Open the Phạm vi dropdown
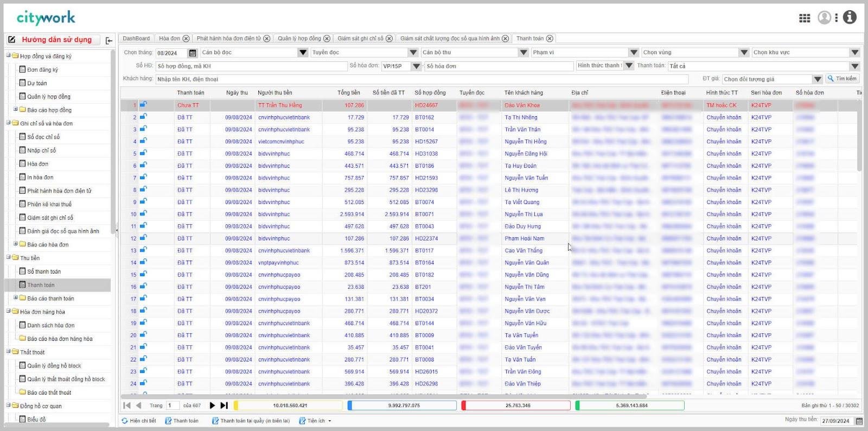 tap(634, 53)
